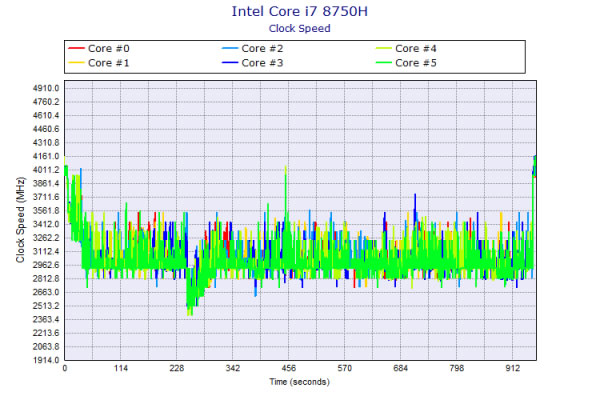600x400 pixels.
Task: Click the Clock Speed (MHz) axis label
Action: pyautogui.click(x=20, y=220)
